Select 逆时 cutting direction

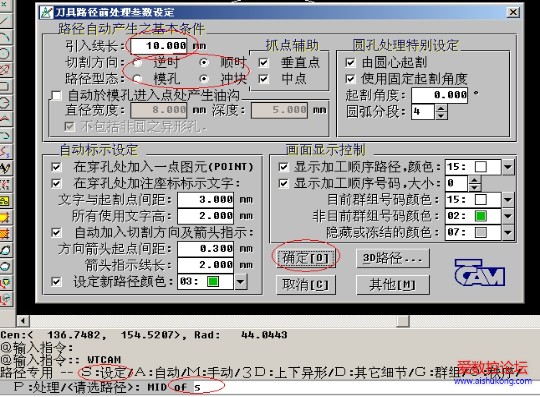[137, 63]
